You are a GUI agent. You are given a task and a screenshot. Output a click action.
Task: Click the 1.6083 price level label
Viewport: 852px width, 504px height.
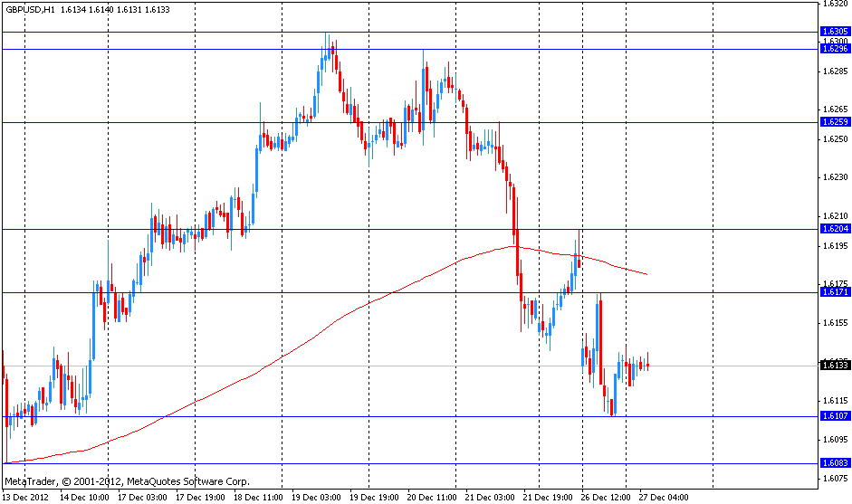pos(835,463)
